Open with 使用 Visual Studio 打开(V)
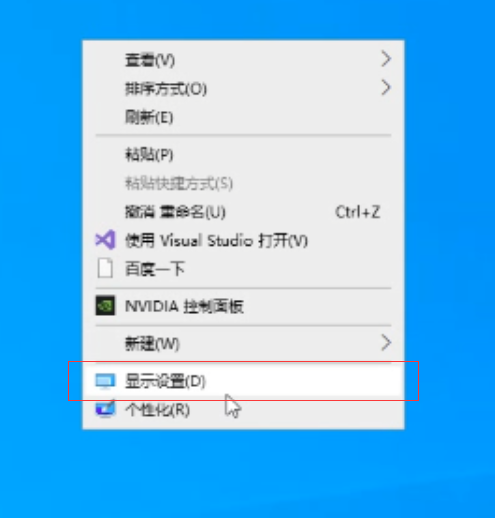The image size is (495, 518). (243, 240)
